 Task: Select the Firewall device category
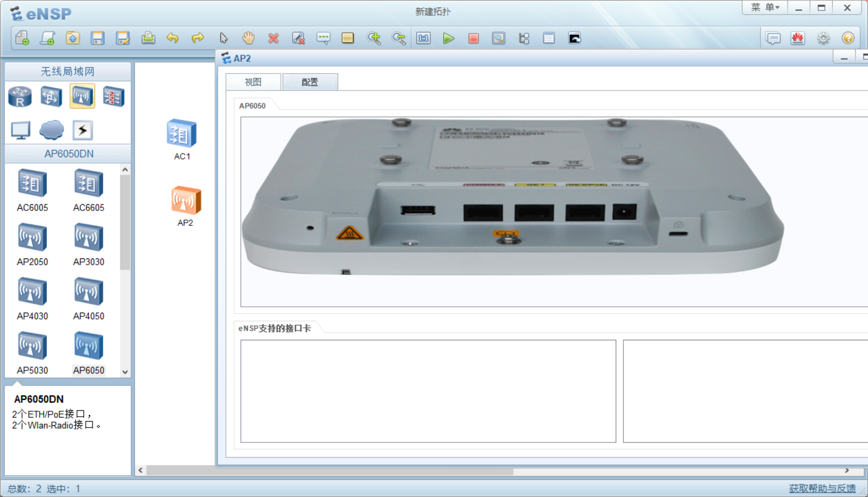(x=113, y=96)
